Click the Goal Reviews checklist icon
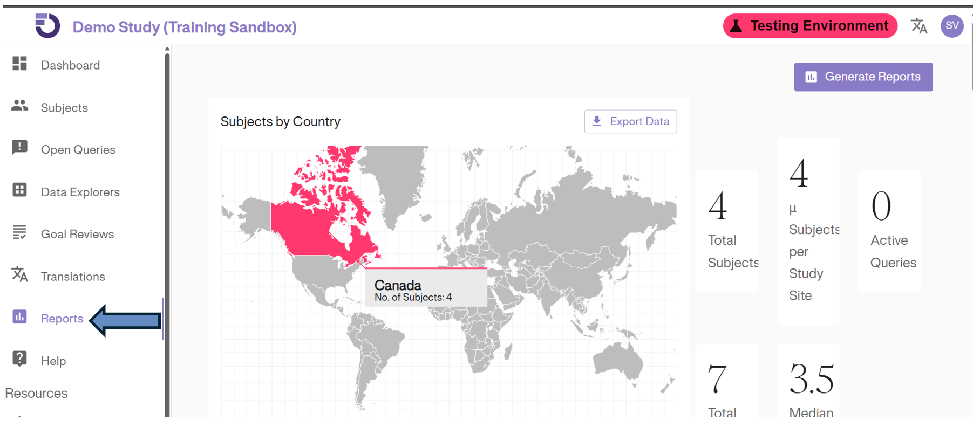980x427 pixels. pos(19,232)
